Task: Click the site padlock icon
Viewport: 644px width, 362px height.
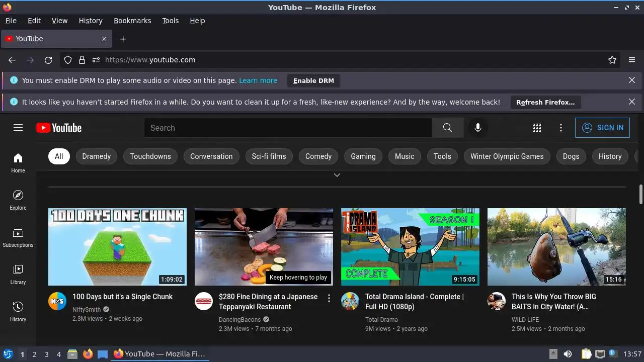Action: tap(82, 60)
